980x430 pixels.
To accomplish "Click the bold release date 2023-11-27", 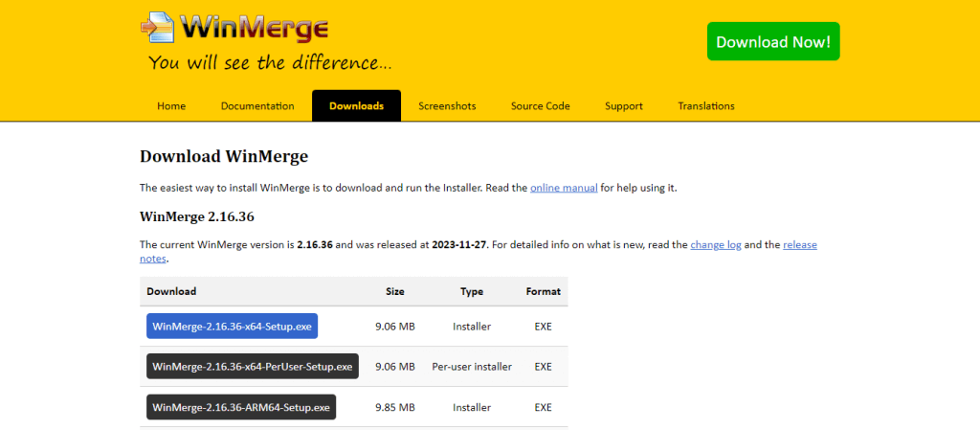I will (x=458, y=245).
